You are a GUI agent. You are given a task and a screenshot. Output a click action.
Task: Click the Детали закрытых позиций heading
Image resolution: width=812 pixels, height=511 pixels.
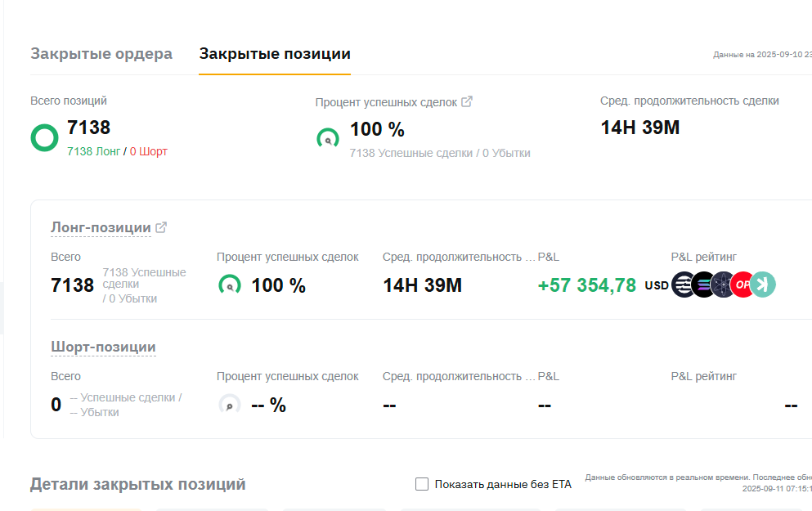tap(137, 483)
